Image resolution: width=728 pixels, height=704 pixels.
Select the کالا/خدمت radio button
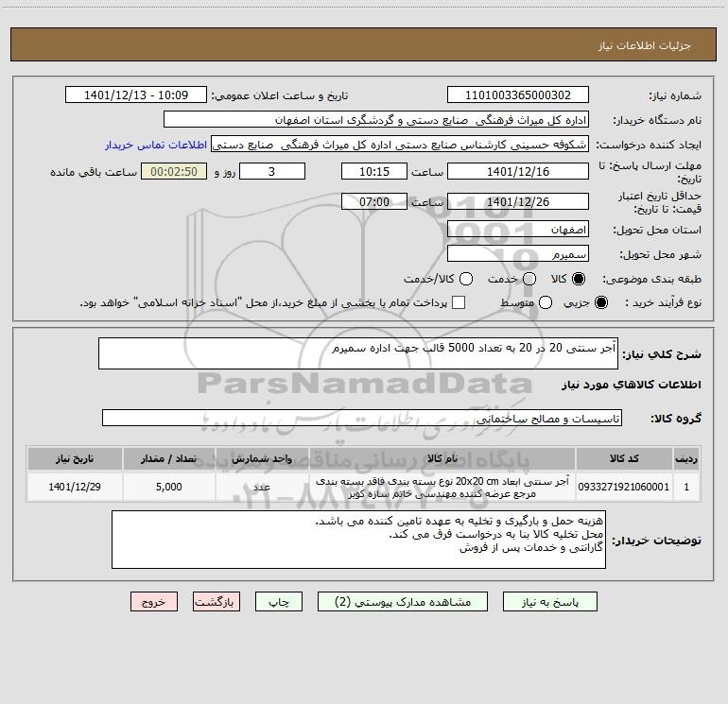(x=466, y=279)
